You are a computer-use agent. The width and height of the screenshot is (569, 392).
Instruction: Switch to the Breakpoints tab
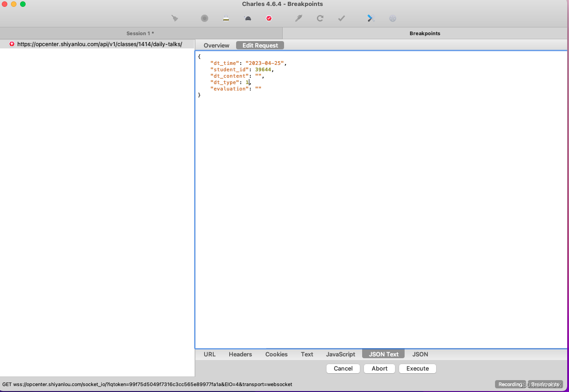(425, 33)
